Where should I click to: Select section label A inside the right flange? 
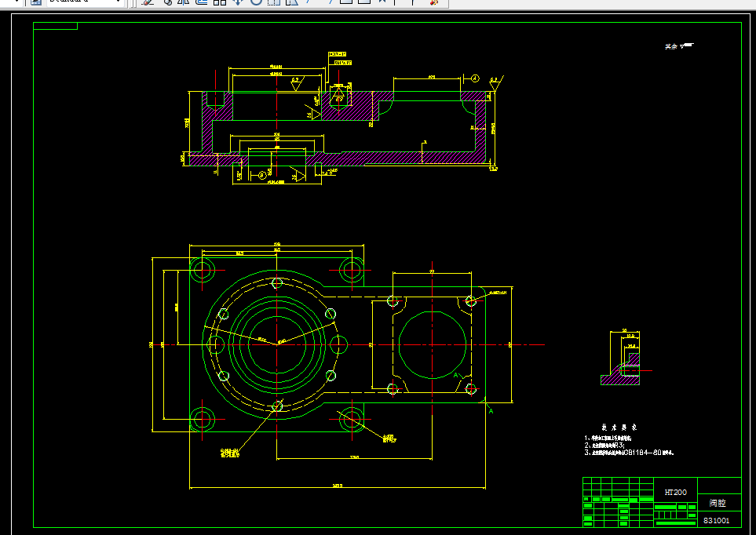[x=455, y=375]
